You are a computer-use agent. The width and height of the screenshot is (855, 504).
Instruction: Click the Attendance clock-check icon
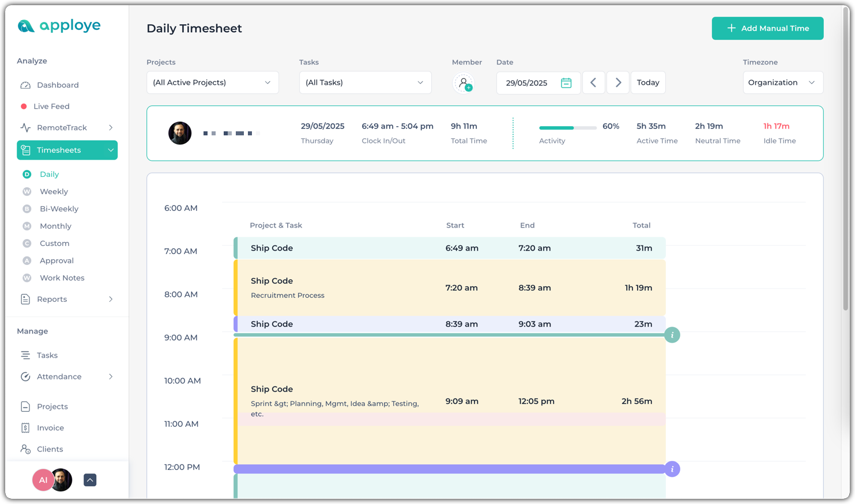25,377
